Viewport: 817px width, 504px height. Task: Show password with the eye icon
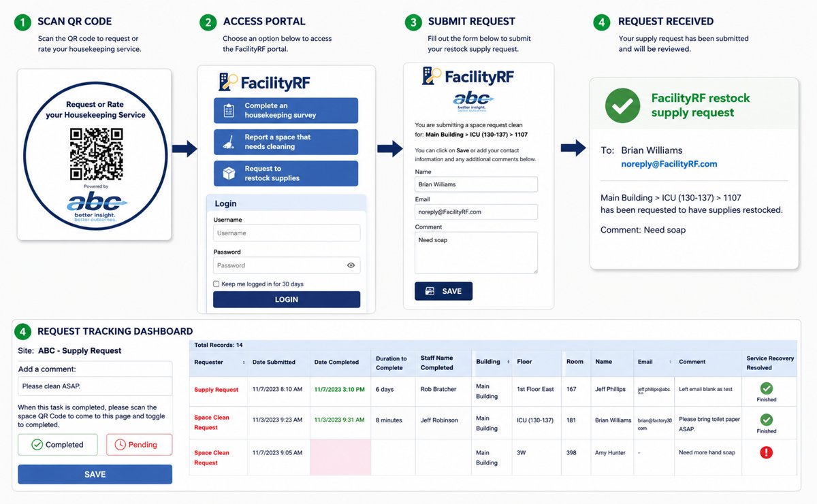pyautogui.click(x=351, y=265)
